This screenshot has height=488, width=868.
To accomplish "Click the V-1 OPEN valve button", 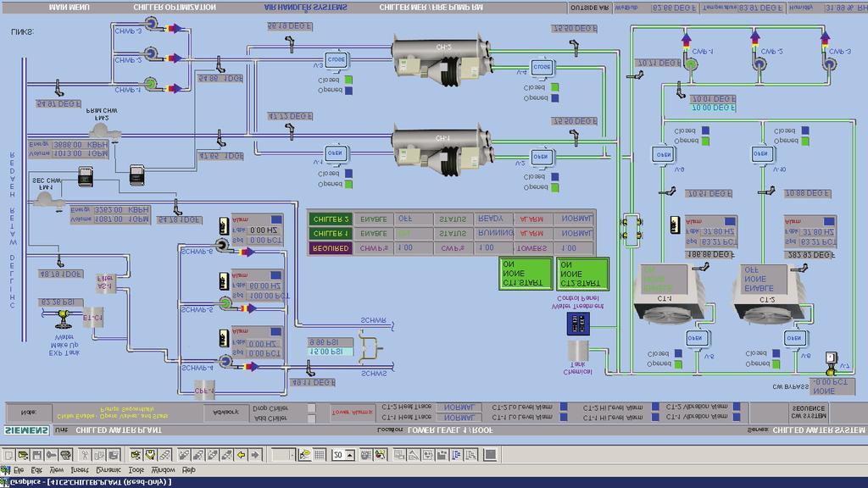I will click(x=335, y=153).
